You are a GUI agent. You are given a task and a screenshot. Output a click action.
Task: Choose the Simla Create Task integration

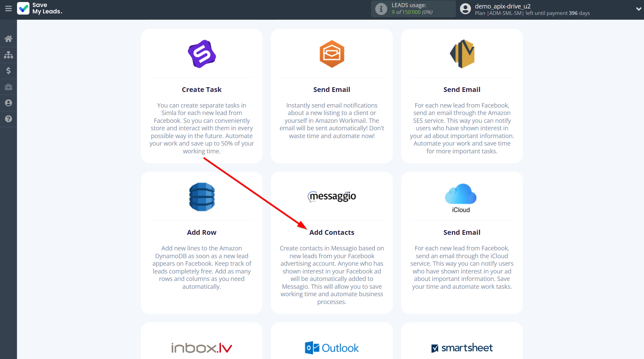(201, 96)
